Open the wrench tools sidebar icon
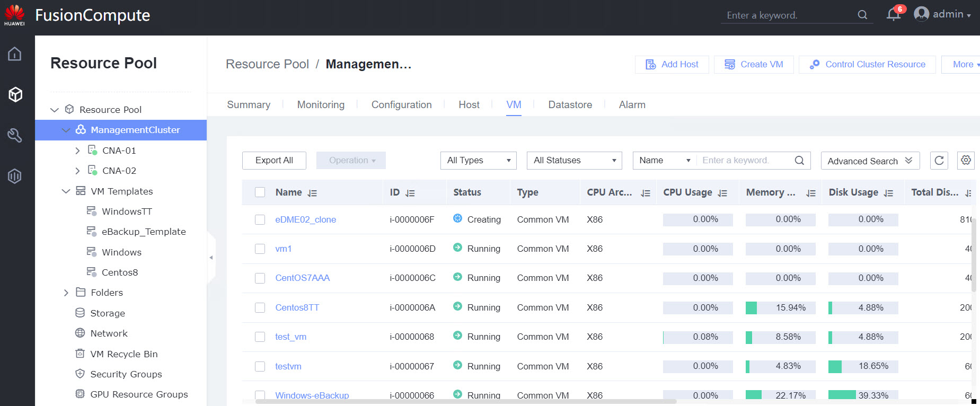This screenshot has height=406, width=980. [x=15, y=135]
